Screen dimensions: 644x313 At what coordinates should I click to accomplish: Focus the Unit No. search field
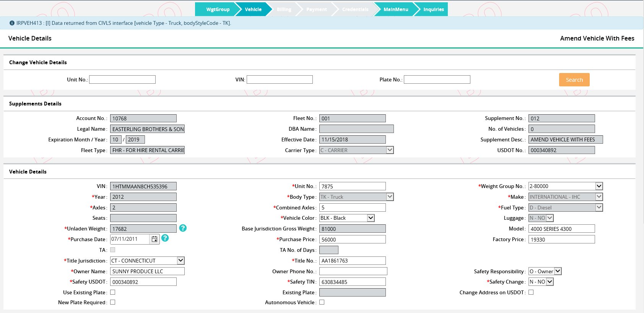pos(122,79)
